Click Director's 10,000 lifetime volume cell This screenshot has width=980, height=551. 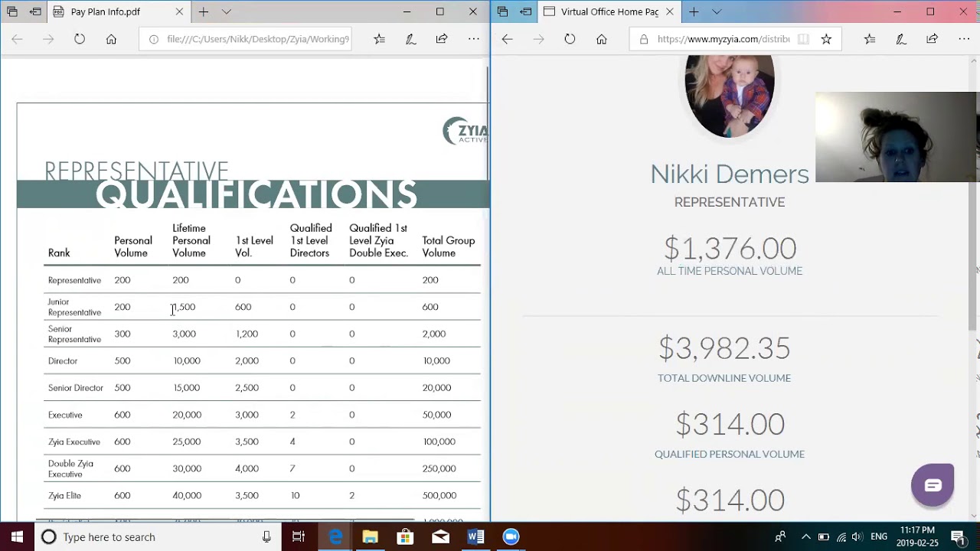(187, 360)
